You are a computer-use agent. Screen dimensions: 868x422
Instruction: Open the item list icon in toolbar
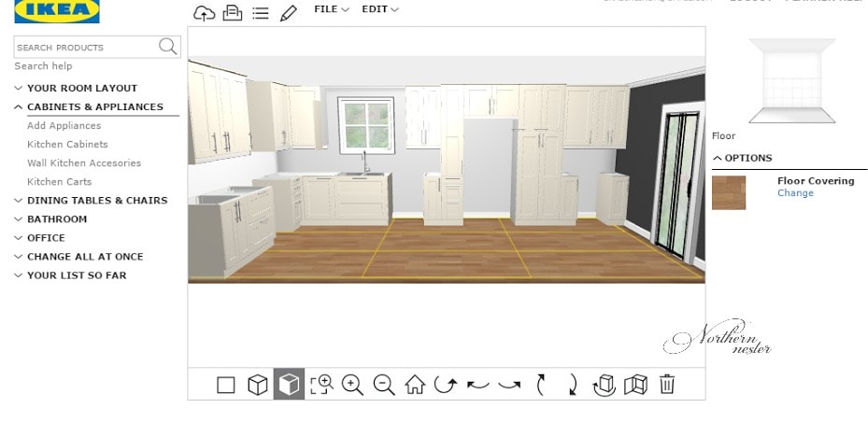tap(260, 13)
